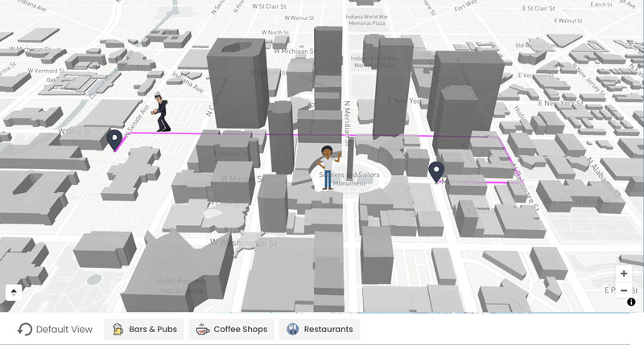Image resolution: width=644 pixels, height=345 pixels.
Task: Click the Default View reset arrow icon
Action: pos(25,329)
